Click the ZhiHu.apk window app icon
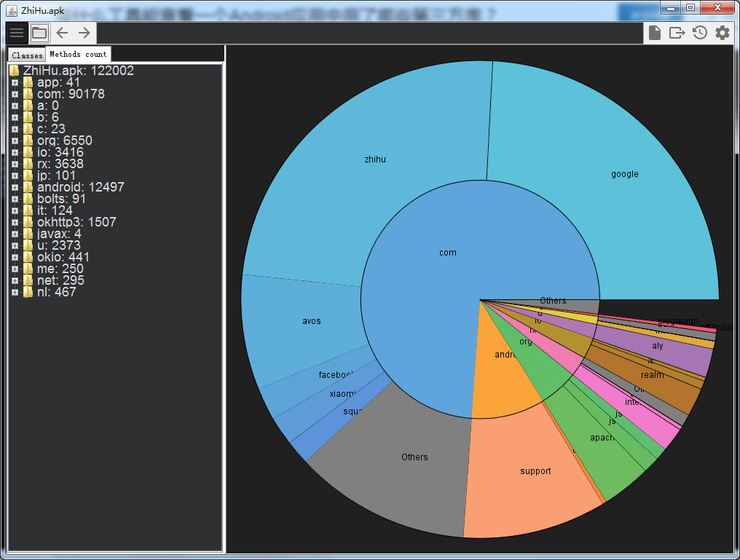This screenshot has height=560, width=740. (12, 10)
